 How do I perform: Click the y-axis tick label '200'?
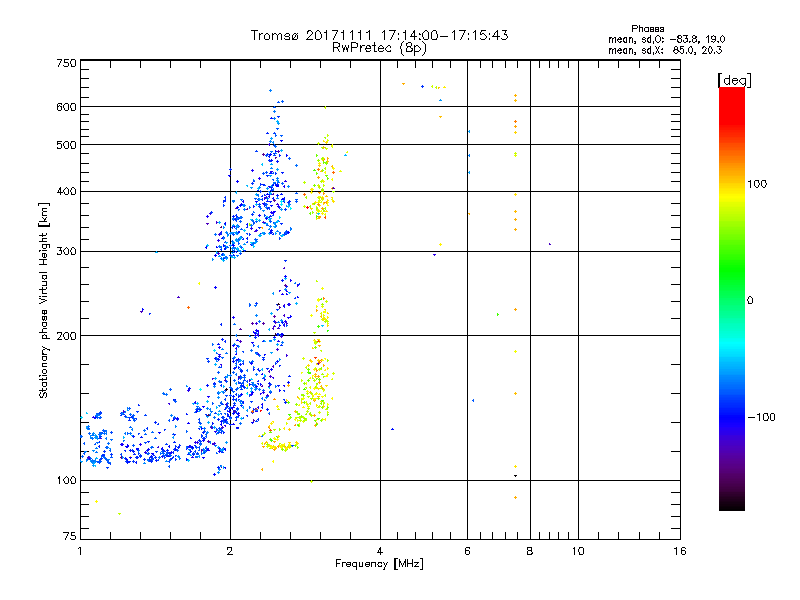tap(66, 336)
